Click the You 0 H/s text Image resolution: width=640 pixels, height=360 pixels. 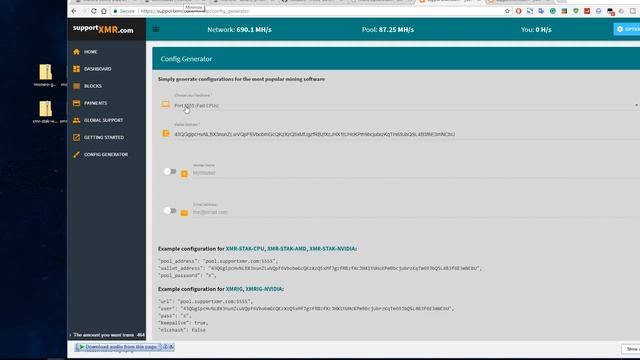point(536,29)
